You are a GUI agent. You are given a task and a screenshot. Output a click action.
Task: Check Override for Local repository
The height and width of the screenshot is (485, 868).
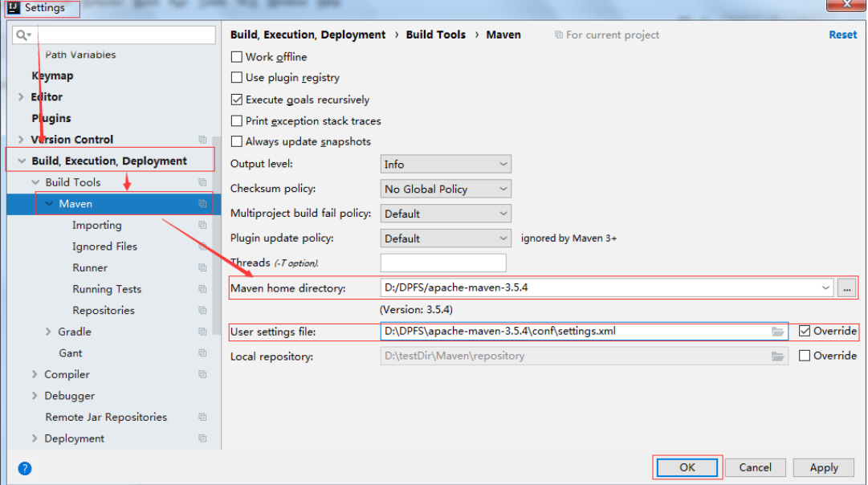click(805, 356)
